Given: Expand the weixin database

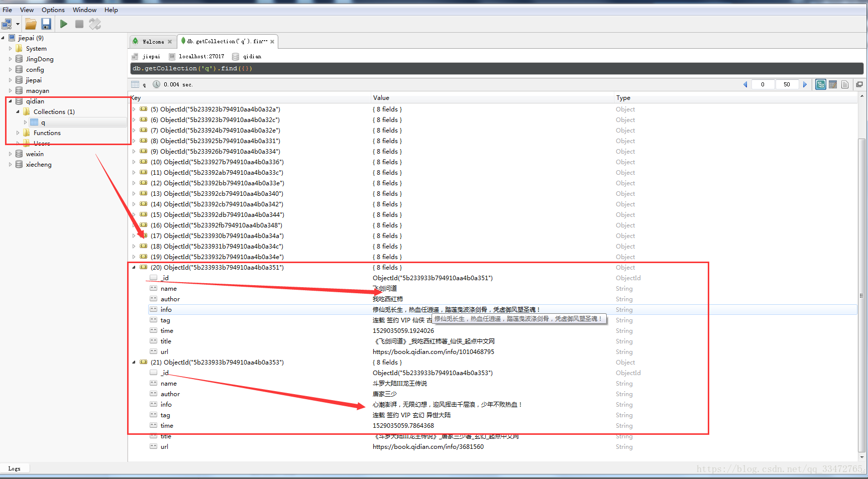Looking at the screenshot, I should pyautogui.click(x=10, y=154).
